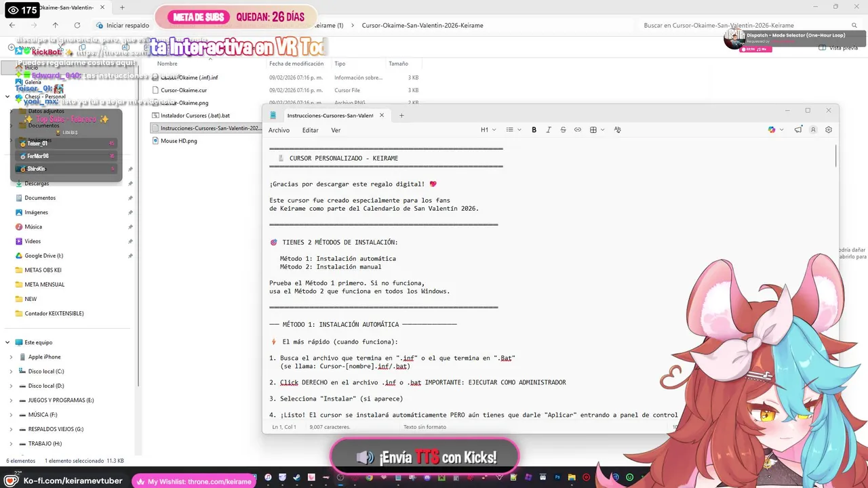Screen dimensions: 868x488
Task: Open META MENSUAL folder in sidebar
Action: click(x=44, y=285)
